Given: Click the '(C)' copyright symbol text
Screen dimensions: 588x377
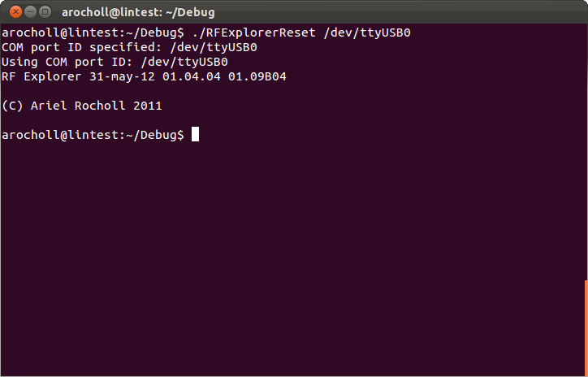Looking at the screenshot, I should 12,106.
